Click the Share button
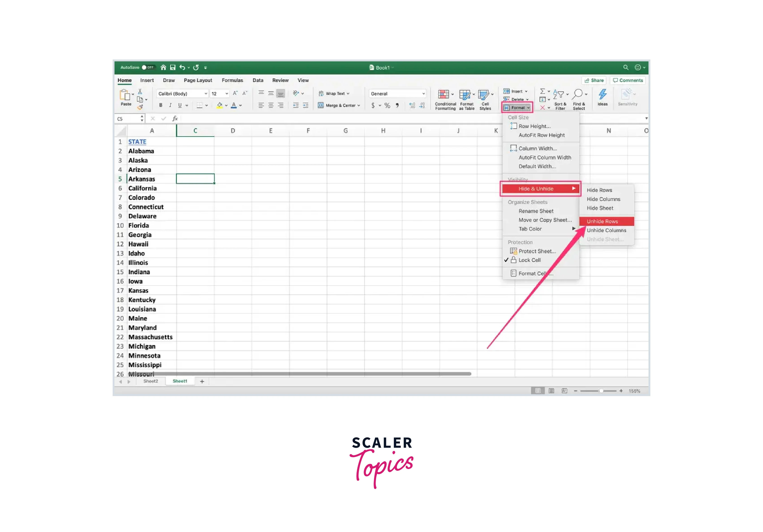763x532 pixels. coord(594,80)
